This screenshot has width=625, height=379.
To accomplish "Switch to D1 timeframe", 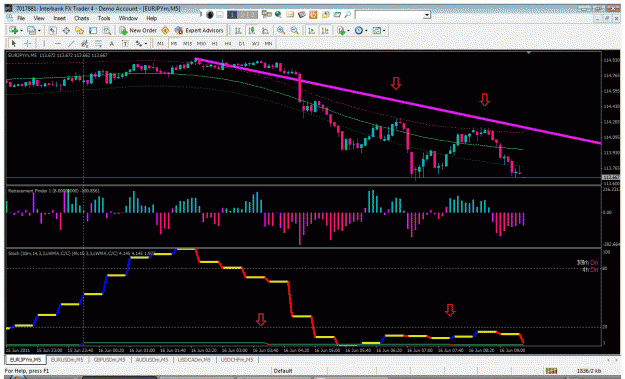I will pos(242,43).
